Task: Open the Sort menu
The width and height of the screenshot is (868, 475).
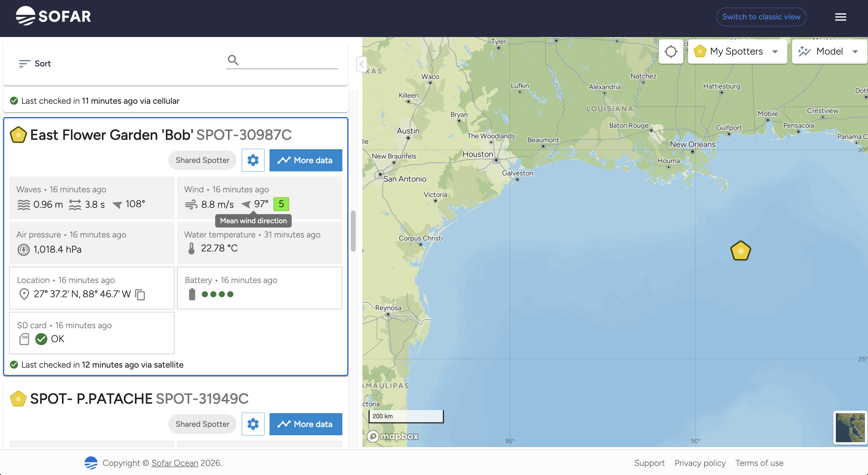Action: coord(35,63)
